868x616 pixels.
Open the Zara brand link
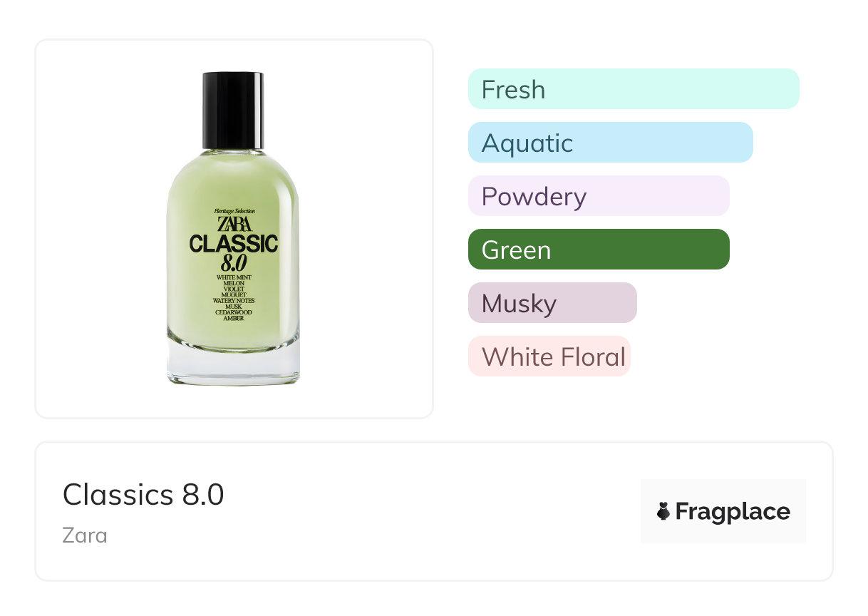(85, 535)
